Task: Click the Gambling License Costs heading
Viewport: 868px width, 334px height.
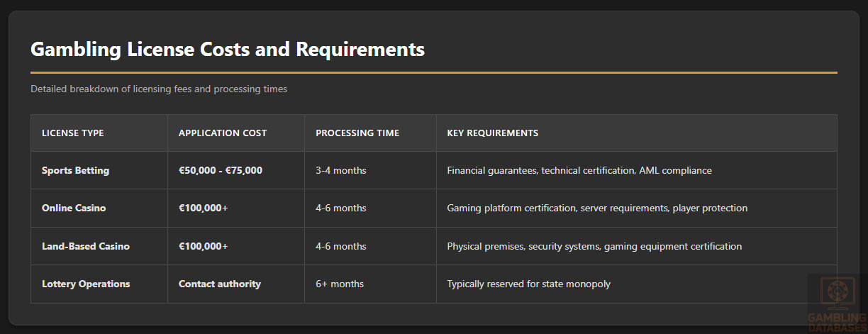Action: (228, 50)
